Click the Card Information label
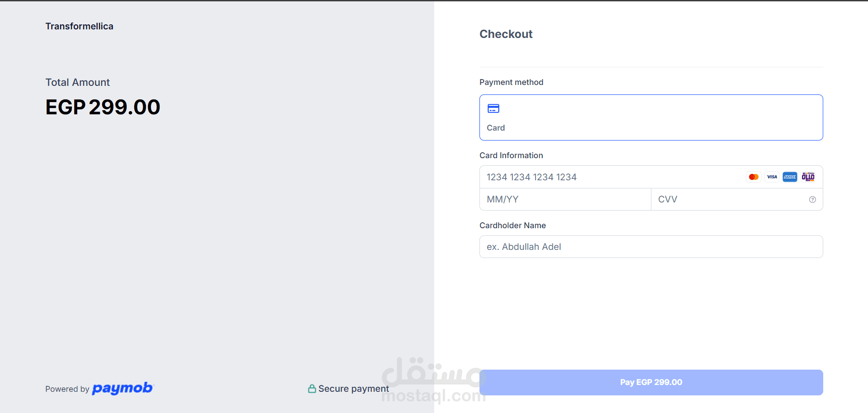 511,155
